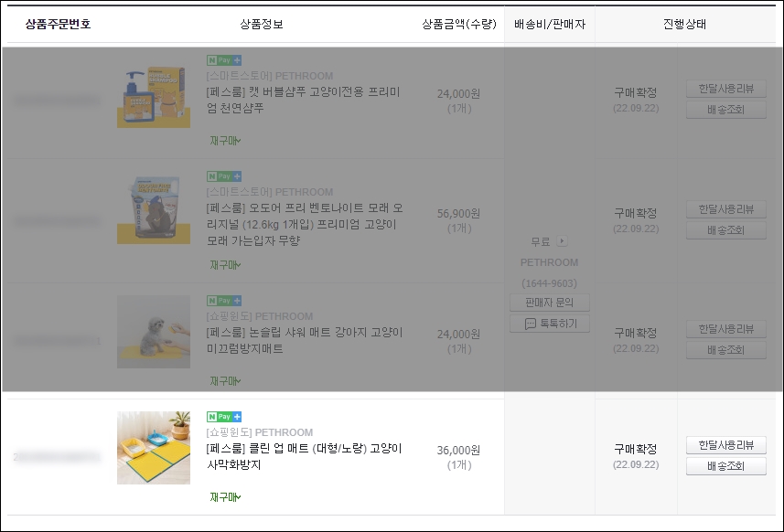Expand 재구매 under cat bubble shampoo
The width and height of the screenshot is (784, 532).
tap(225, 141)
